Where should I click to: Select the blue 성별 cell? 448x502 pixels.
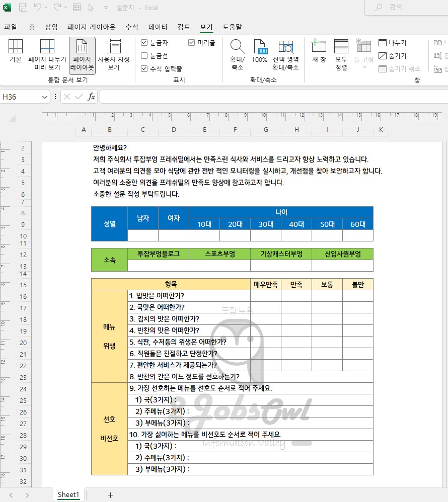110,224
